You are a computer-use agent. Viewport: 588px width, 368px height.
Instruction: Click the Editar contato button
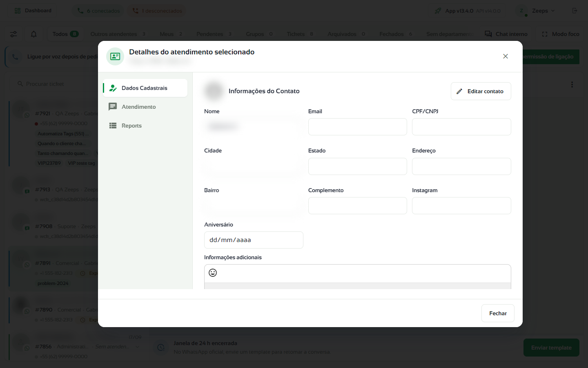(x=481, y=91)
